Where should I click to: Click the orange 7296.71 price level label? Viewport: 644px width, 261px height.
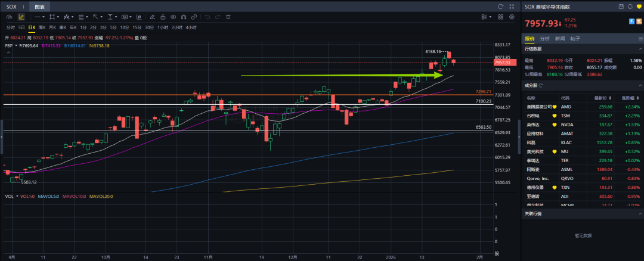tap(484, 92)
